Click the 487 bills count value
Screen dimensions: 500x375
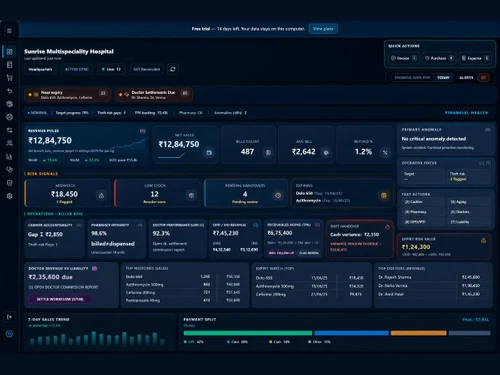coord(247,152)
